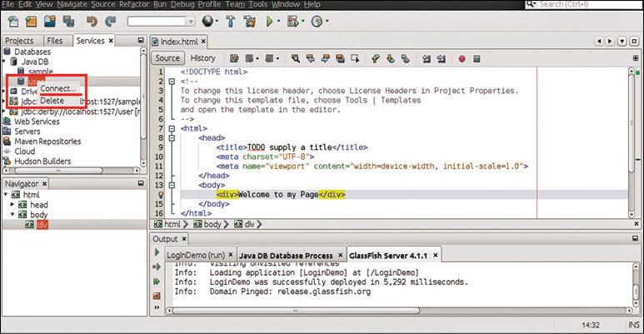Run the project with green play icon

click(271, 21)
